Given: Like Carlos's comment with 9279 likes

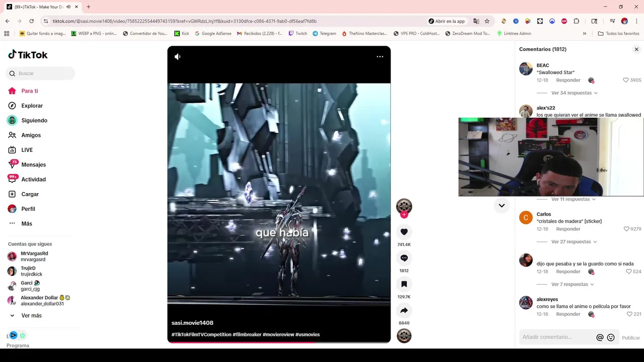Looking at the screenshot, I should coord(626,229).
